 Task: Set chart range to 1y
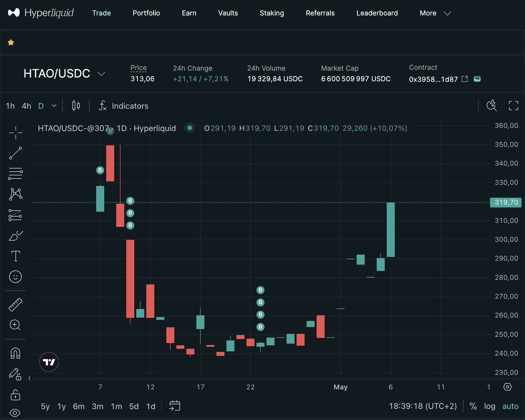61,406
